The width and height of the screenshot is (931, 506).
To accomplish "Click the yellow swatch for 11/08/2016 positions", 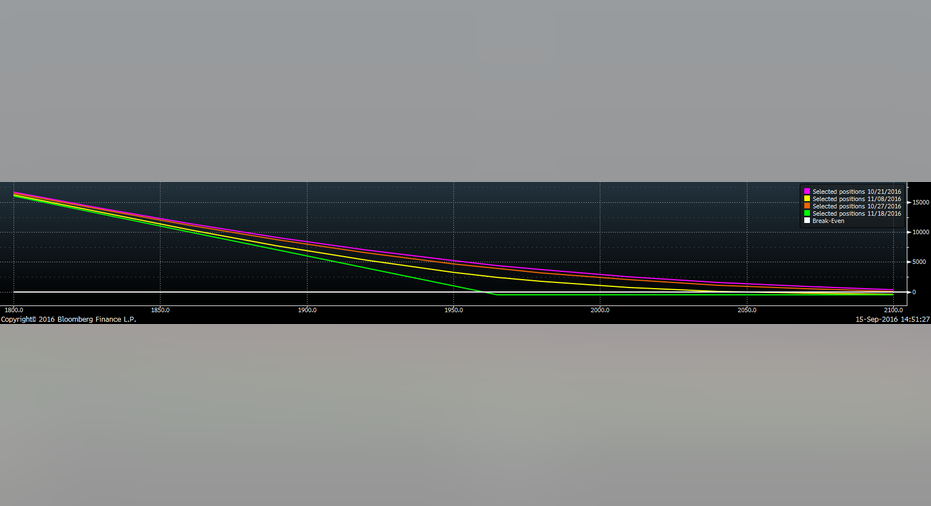I will point(807,199).
